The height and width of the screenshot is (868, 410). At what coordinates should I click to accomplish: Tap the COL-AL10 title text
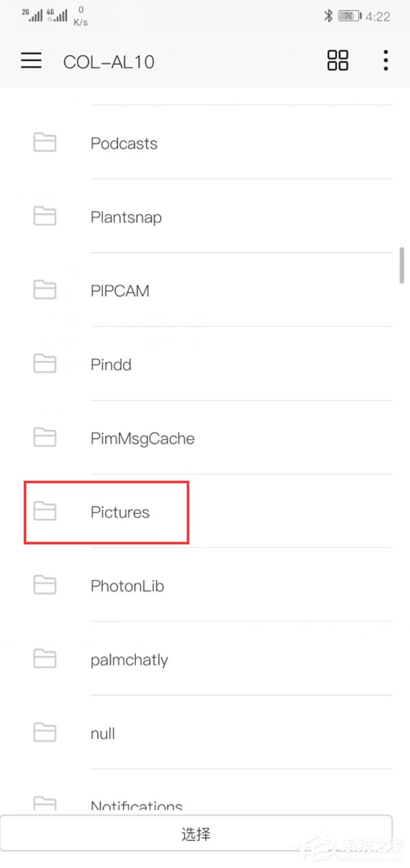(x=109, y=62)
